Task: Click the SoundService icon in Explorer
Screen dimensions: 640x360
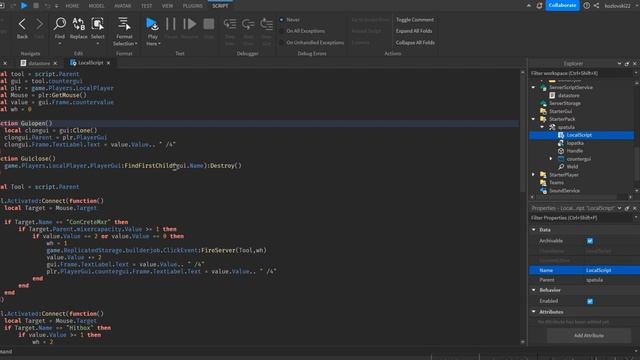Action: 543,191
